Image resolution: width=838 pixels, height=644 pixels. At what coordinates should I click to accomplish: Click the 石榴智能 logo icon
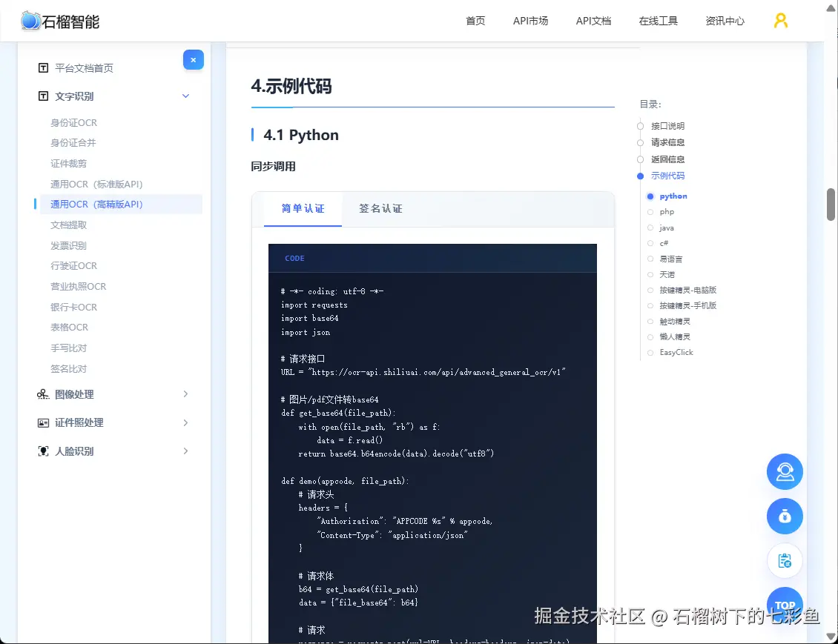[30, 21]
